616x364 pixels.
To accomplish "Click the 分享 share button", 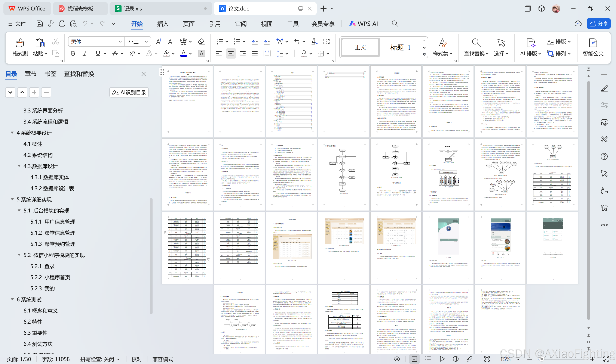I will coord(599,24).
